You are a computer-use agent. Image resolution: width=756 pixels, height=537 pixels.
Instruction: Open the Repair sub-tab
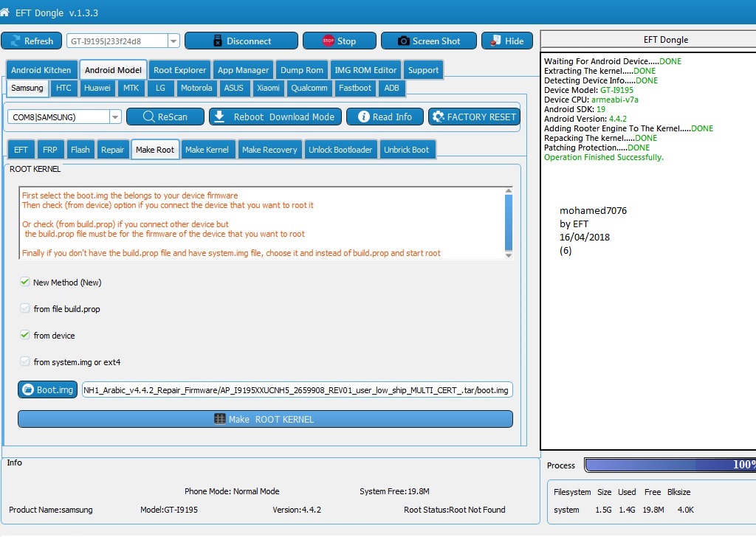(x=112, y=150)
